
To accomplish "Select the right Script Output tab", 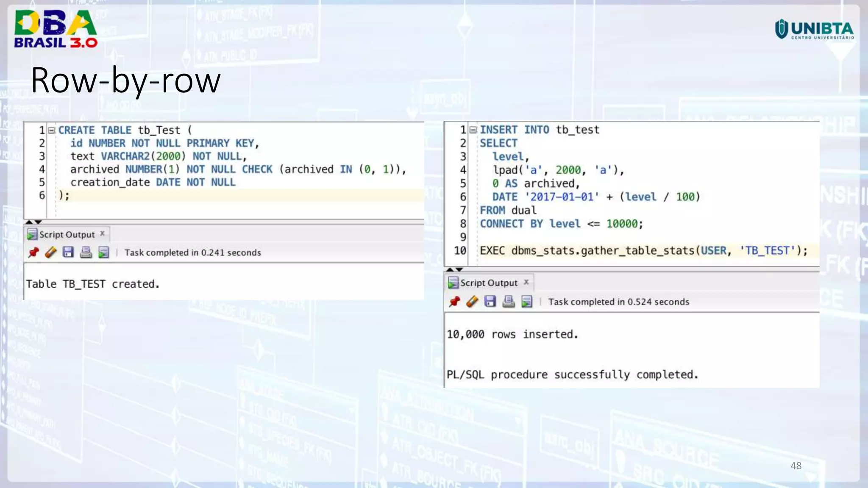I will tap(488, 283).
